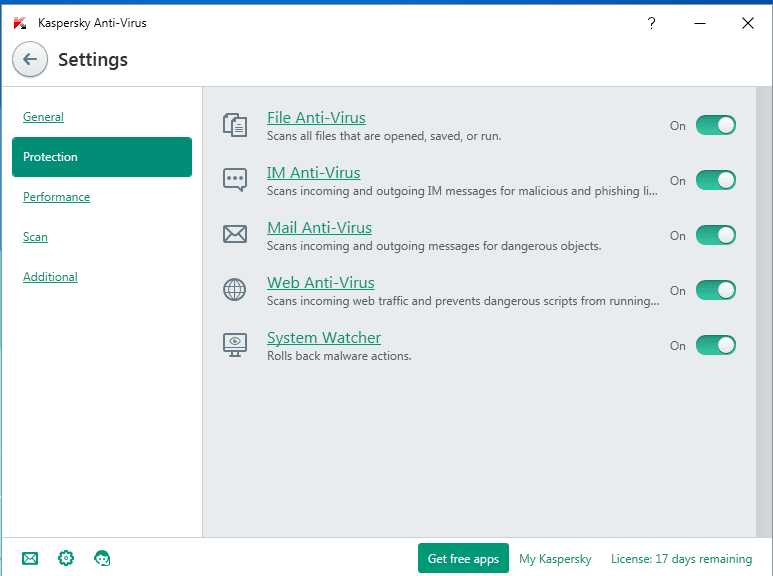Open the Performance settings section
The height and width of the screenshot is (576, 773).
pos(57,197)
